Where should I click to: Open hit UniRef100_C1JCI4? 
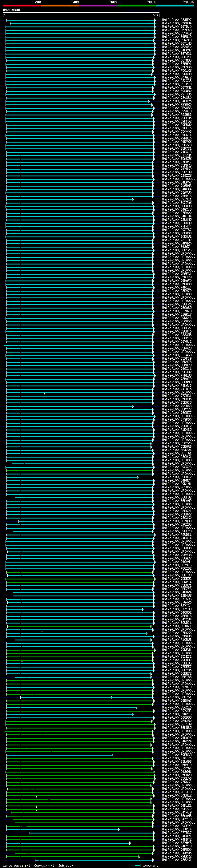pyautogui.click(x=177, y=829)
